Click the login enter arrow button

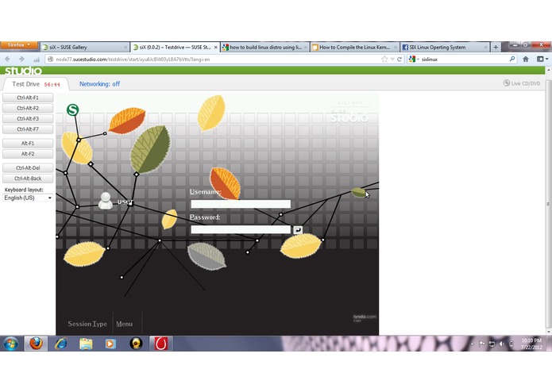[298, 229]
